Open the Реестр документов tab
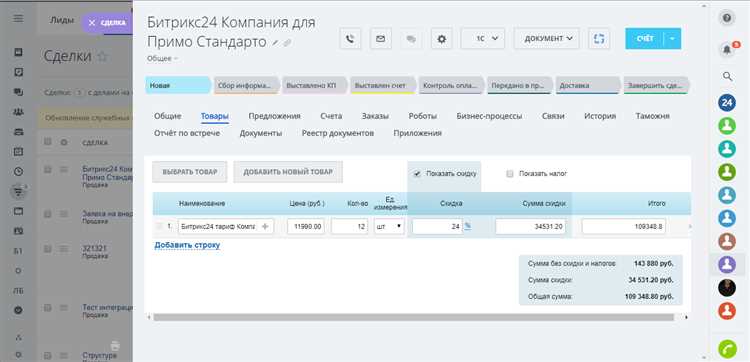The height and width of the screenshot is (362, 750). 338,133
